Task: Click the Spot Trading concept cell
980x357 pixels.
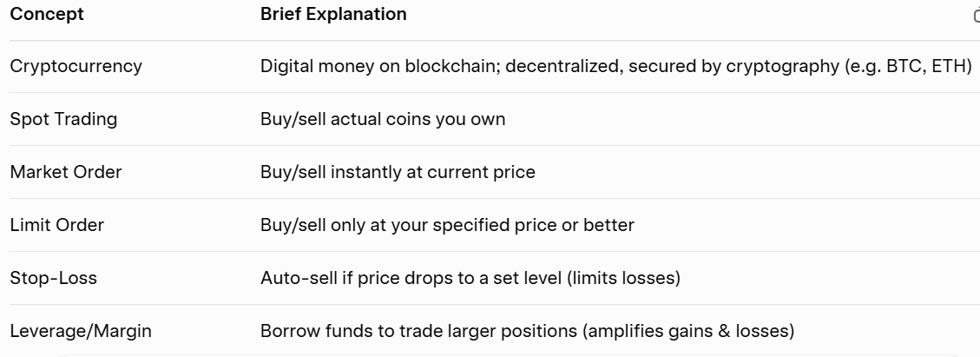Action: coord(63,119)
